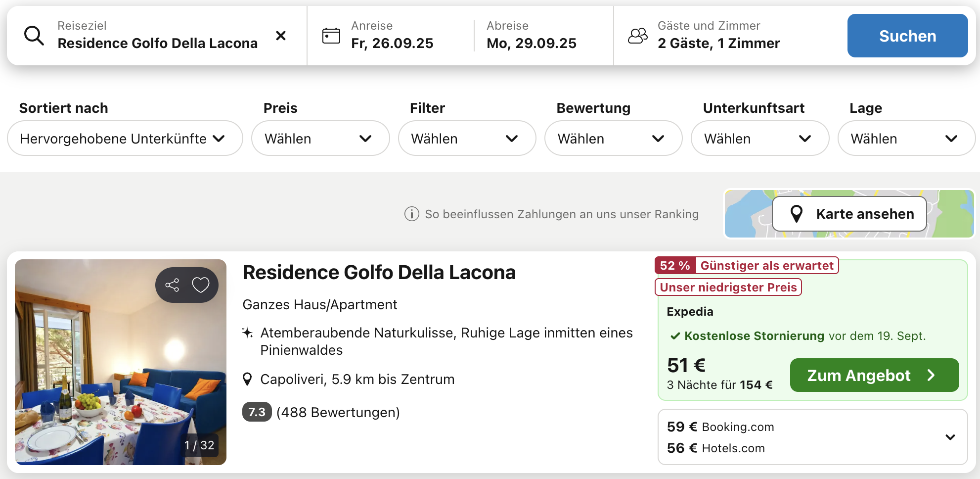Click the Ganzes Haus/Apartment label
The height and width of the screenshot is (479, 980).
[x=320, y=305]
